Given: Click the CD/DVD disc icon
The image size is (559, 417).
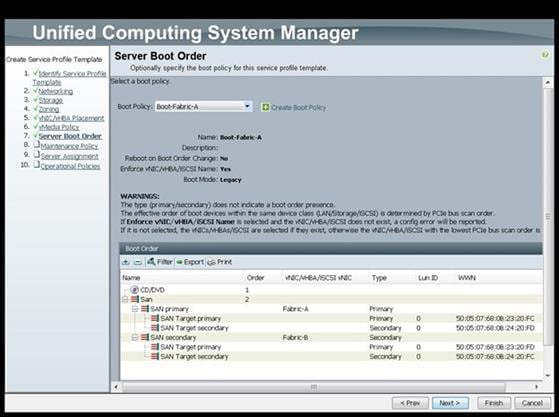Looking at the screenshot, I should pyautogui.click(x=134, y=290).
